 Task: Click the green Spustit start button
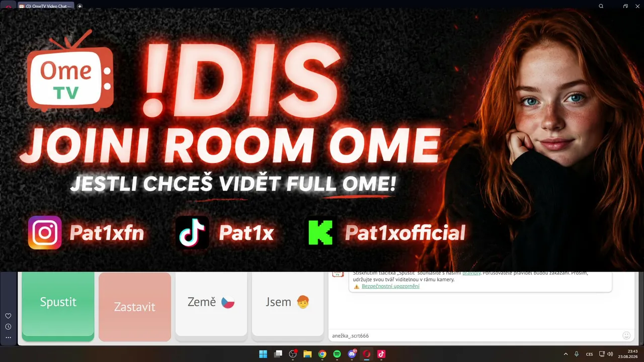coord(58,307)
